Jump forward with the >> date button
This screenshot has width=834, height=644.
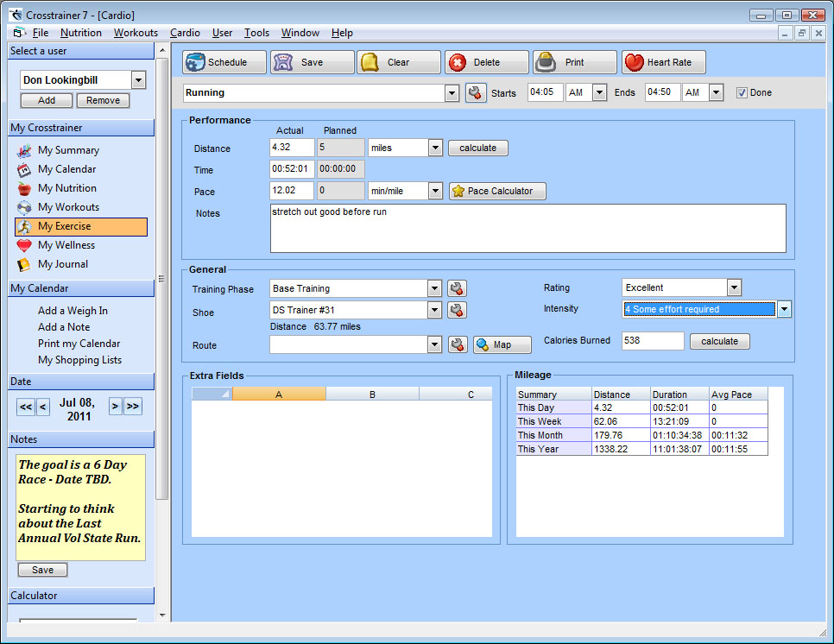pos(133,407)
